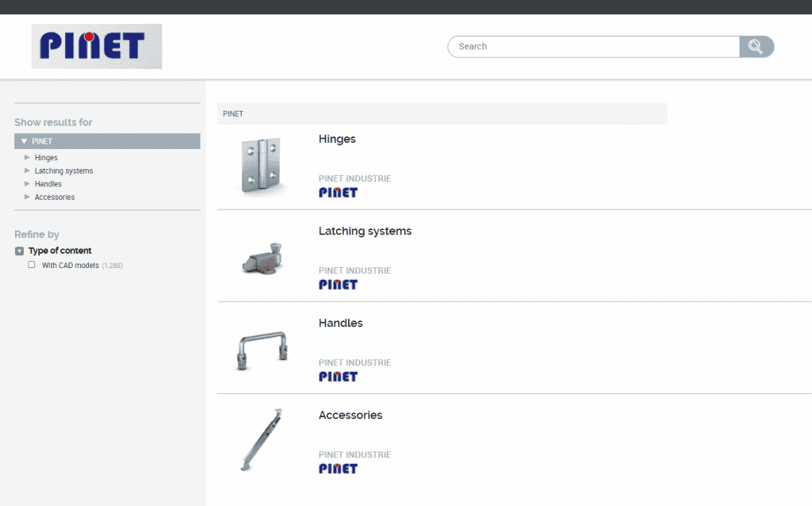
Task: Select Accessories in the sidebar tree
Action: (x=55, y=197)
